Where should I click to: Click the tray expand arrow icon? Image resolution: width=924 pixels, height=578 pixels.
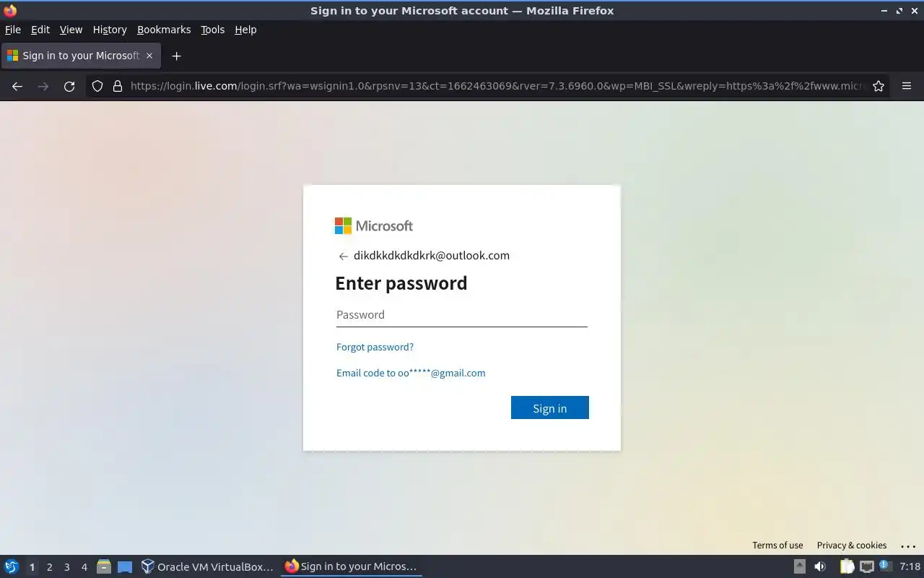tap(799, 566)
